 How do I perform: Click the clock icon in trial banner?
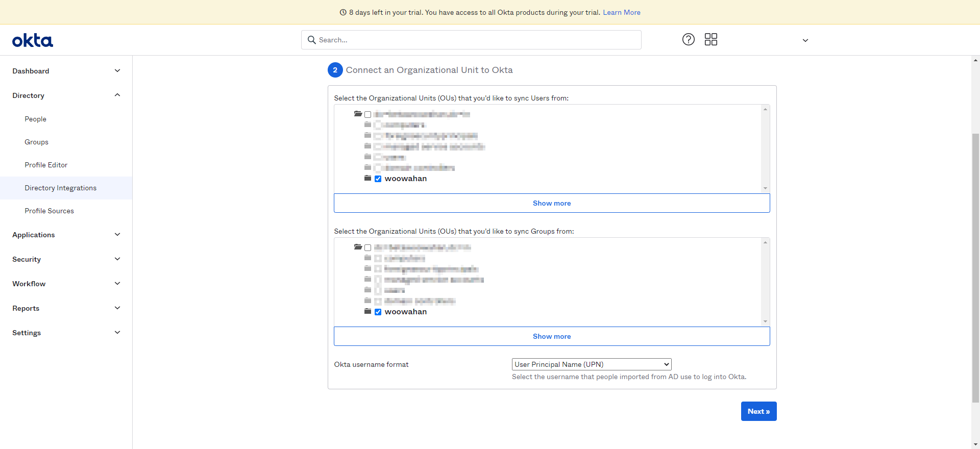click(x=343, y=12)
